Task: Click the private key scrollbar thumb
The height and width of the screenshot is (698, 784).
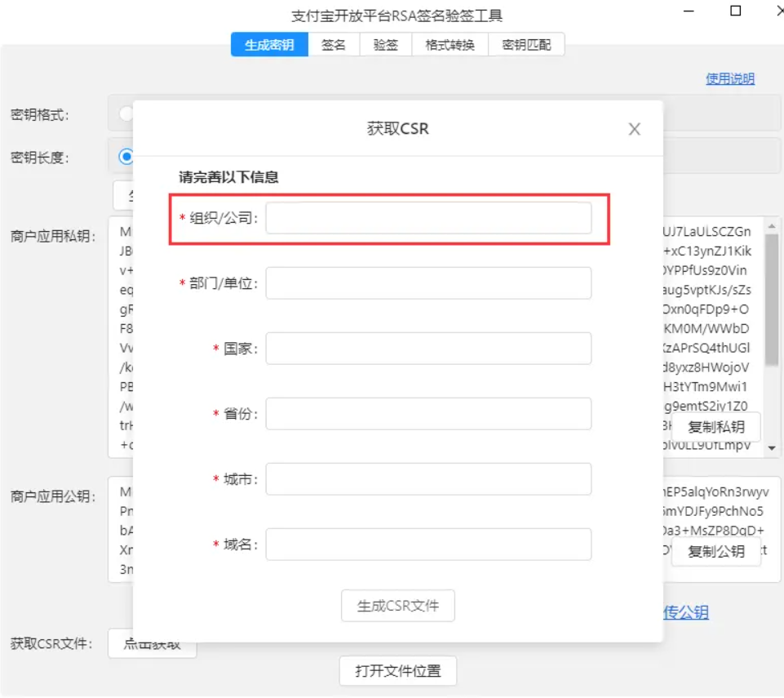Action: pos(772,300)
